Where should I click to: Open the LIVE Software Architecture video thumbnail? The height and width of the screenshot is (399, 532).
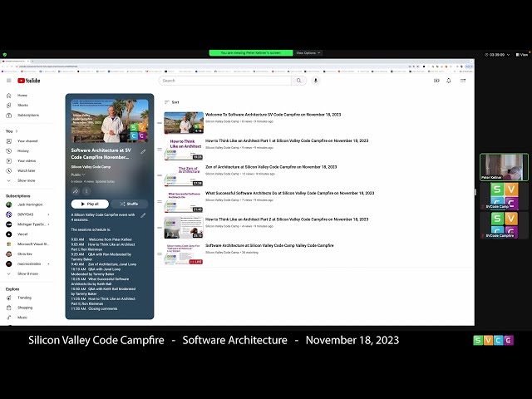[x=184, y=254]
